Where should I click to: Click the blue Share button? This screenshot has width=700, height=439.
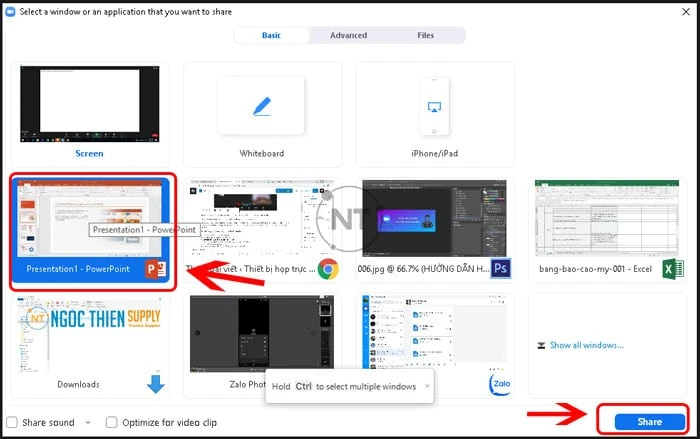[650, 422]
